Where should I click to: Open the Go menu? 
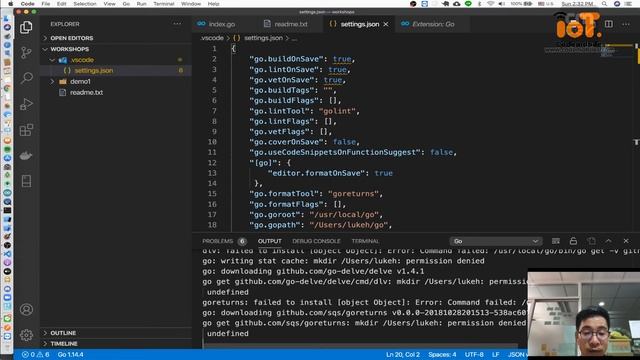coord(126,4)
